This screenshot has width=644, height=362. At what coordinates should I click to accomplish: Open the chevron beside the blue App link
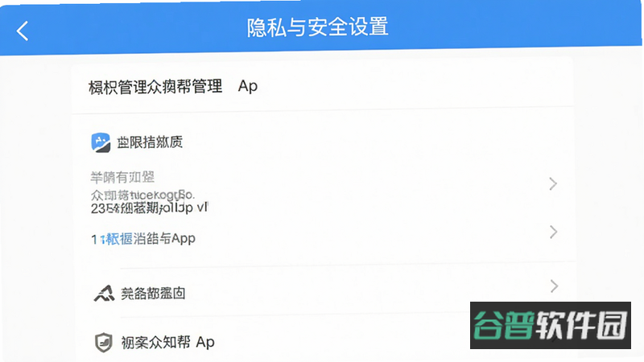pyautogui.click(x=554, y=232)
